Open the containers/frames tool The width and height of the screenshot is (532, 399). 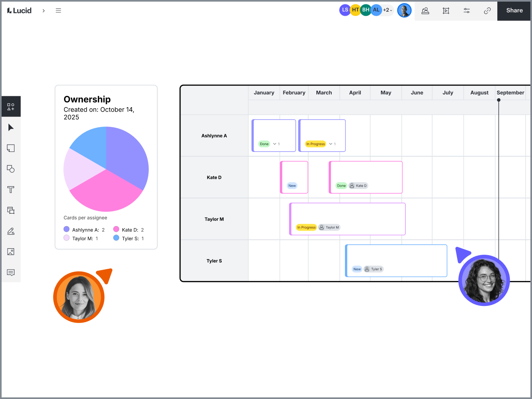click(11, 210)
